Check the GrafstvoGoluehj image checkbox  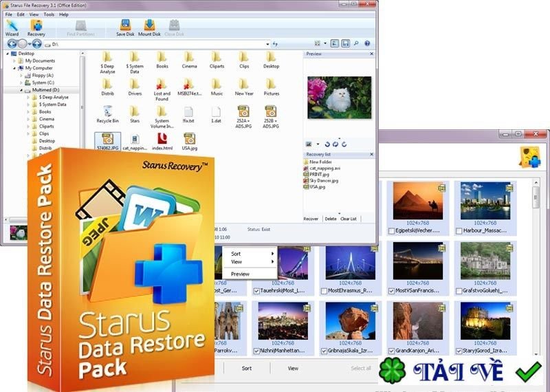pyautogui.click(x=459, y=291)
